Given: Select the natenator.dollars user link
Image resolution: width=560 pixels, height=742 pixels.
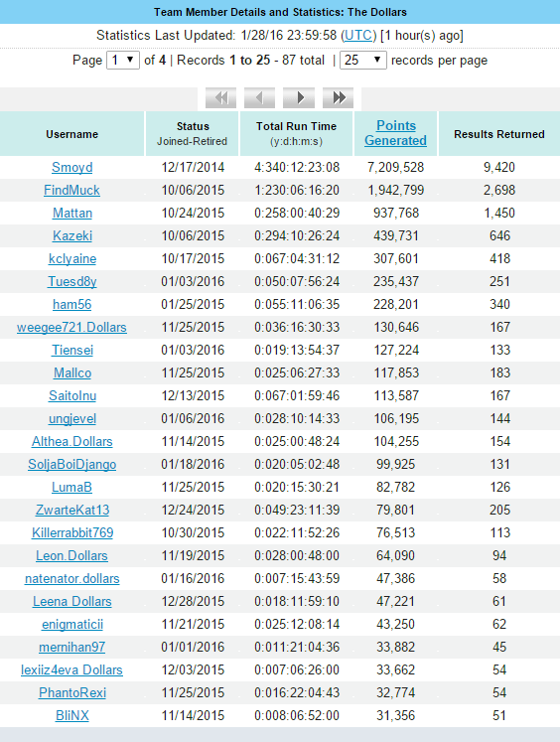Looking at the screenshot, I should (x=71, y=579).
